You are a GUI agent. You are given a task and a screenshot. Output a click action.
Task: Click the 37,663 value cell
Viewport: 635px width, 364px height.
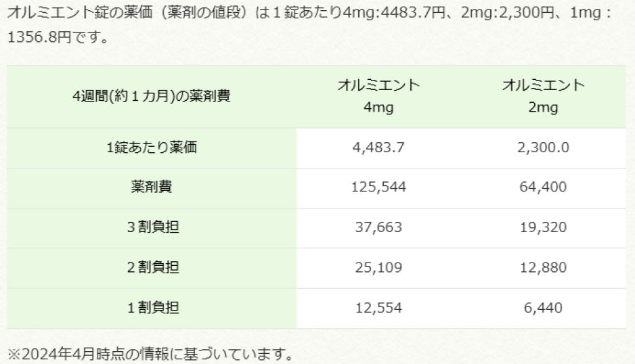coord(378,228)
